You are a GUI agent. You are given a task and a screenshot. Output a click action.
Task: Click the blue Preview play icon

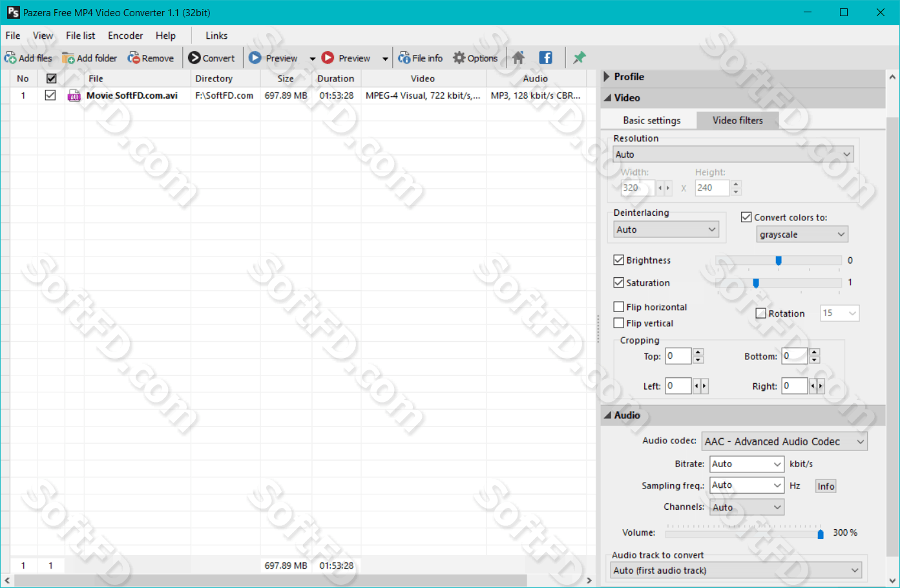pyautogui.click(x=255, y=58)
